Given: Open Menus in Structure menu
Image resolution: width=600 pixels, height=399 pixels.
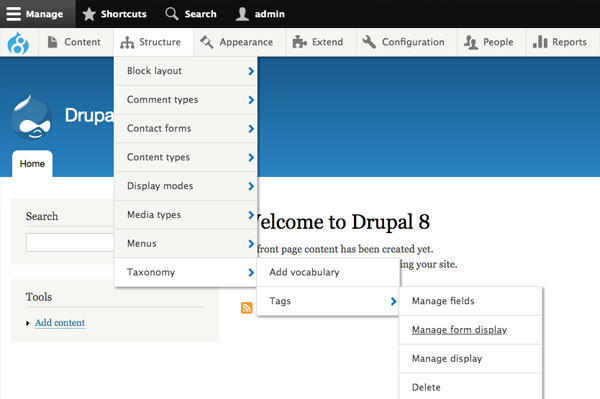Looking at the screenshot, I should click(186, 244).
